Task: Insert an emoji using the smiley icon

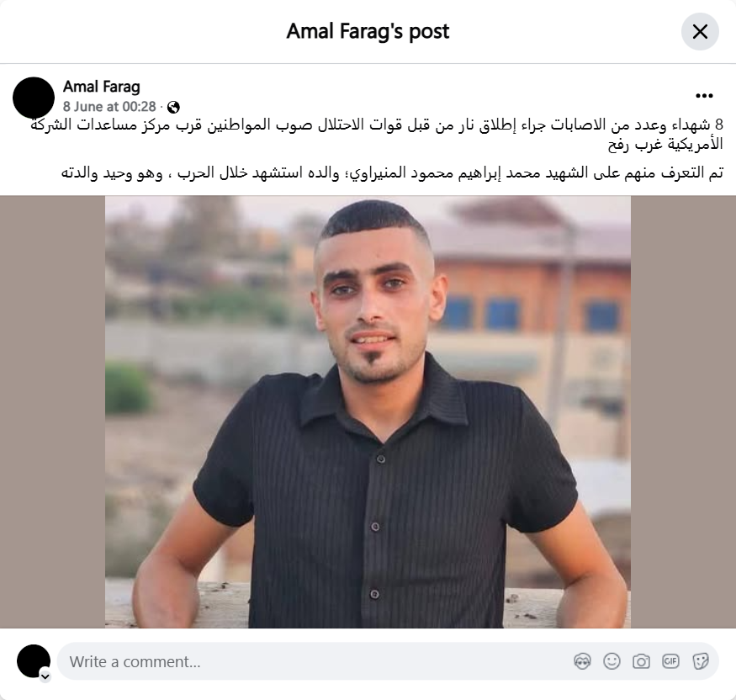Action: pos(612,661)
